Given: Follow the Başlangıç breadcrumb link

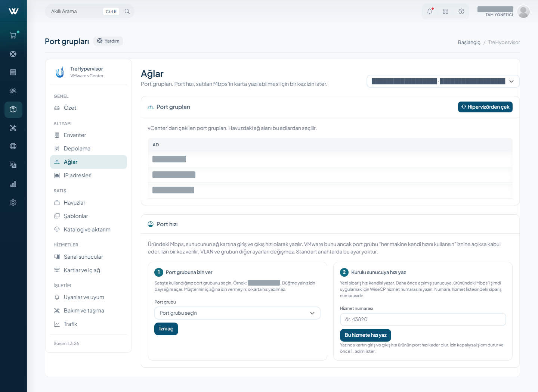Looking at the screenshot, I should click(x=469, y=42).
